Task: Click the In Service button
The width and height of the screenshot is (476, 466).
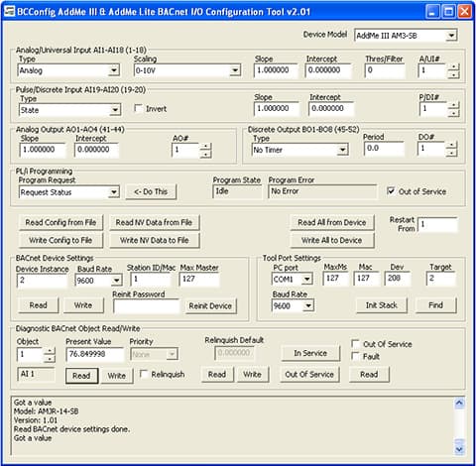Action: [x=310, y=353]
